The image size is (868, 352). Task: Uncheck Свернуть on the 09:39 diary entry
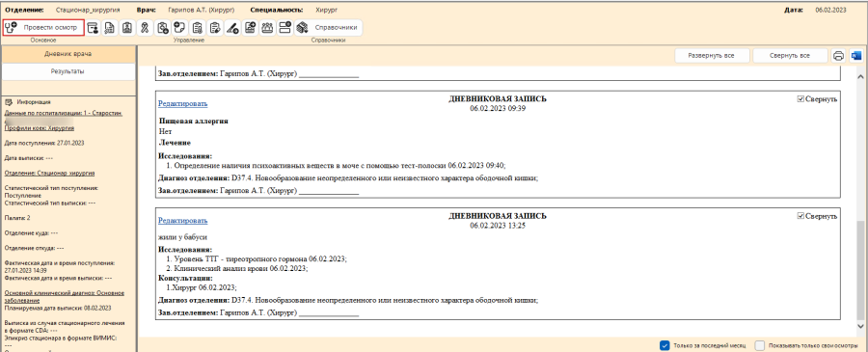(800, 98)
